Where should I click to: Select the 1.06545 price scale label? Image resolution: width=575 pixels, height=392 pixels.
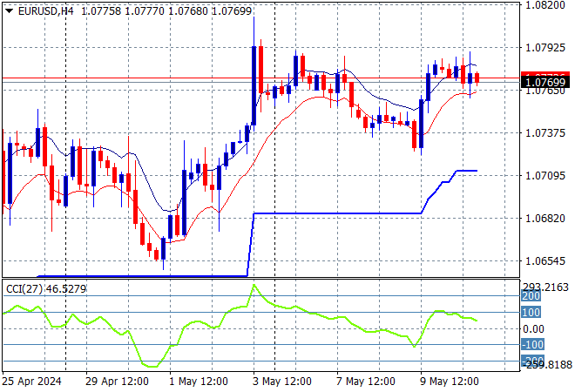(x=545, y=261)
